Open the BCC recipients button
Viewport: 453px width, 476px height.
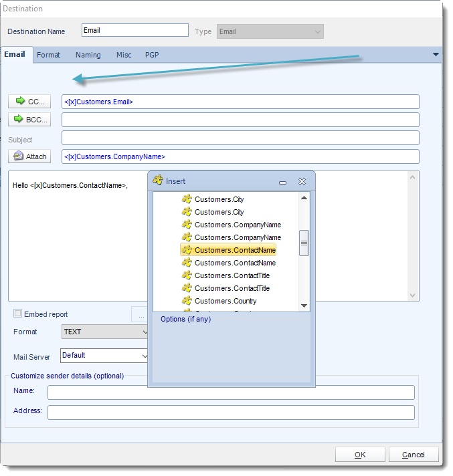[29, 119]
